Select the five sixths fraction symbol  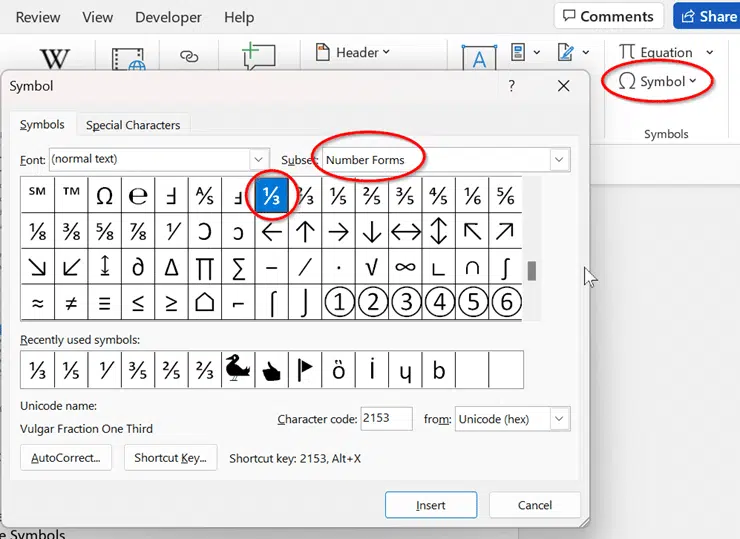[505, 195]
